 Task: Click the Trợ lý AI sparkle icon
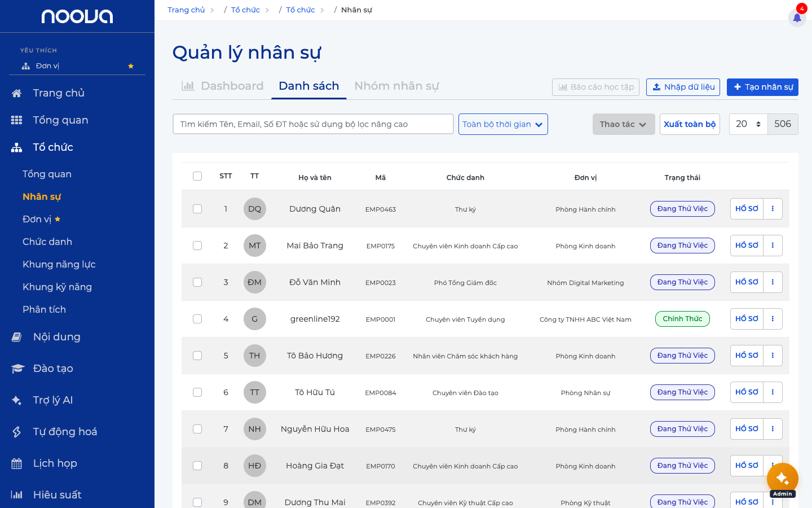point(17,400)
